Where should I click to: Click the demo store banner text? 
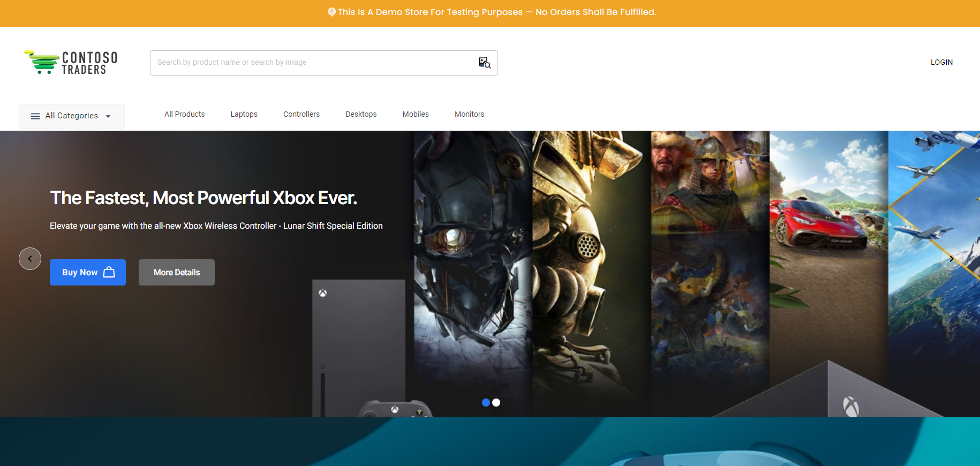(x=497, y=12)
